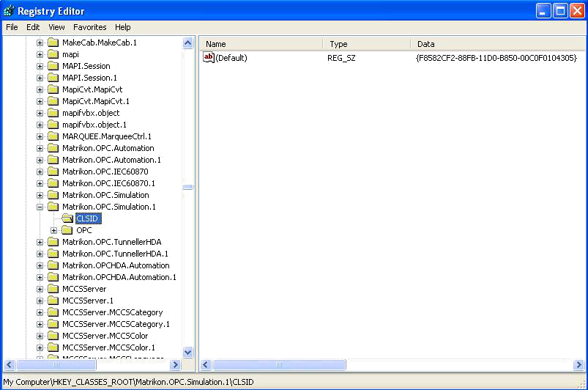588x390 pixels.
Task: Click the folder icon for MAPI.Session.1
Action: (53, 78)
